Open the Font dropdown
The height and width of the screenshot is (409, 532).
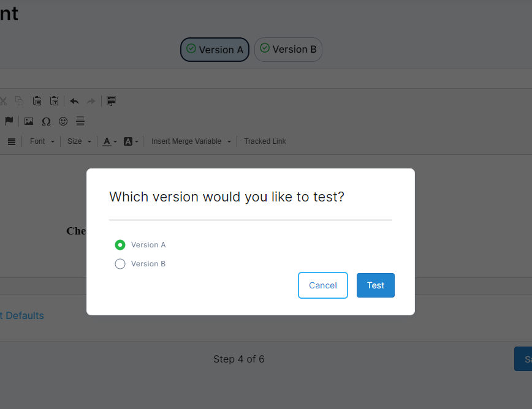coord(42,141)
